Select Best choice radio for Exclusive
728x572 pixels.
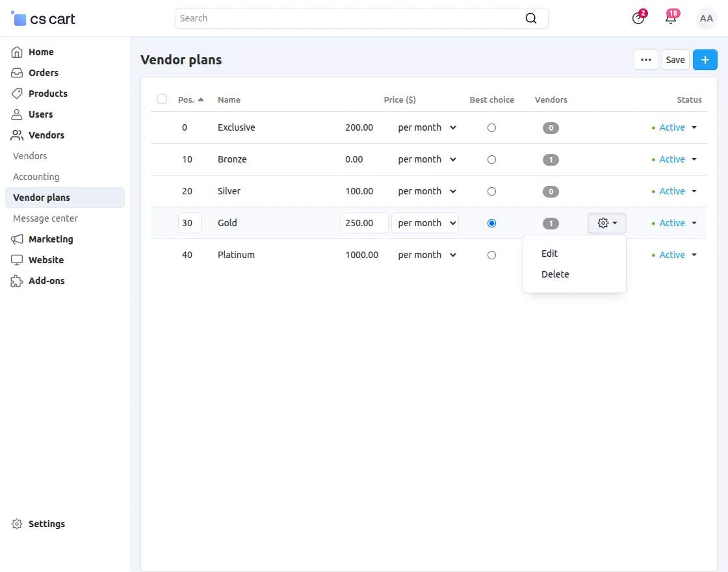tap(491, 128)
